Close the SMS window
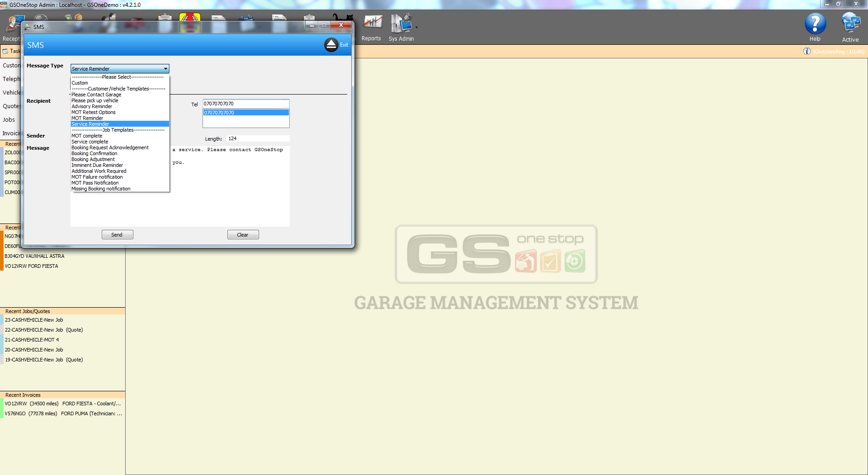Viewport: 868px width, 475px height. click(341, 25)
